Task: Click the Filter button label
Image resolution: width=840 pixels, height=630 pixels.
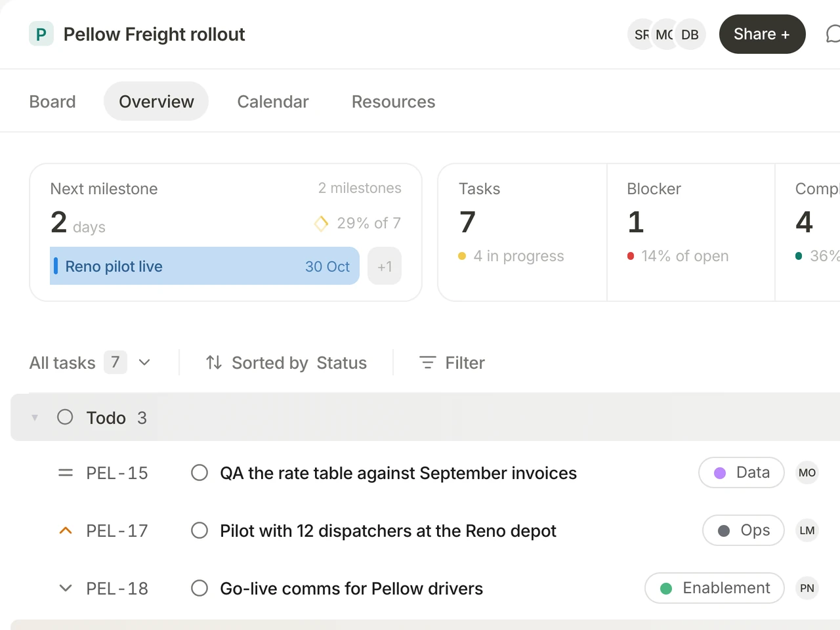Action: 465,363
